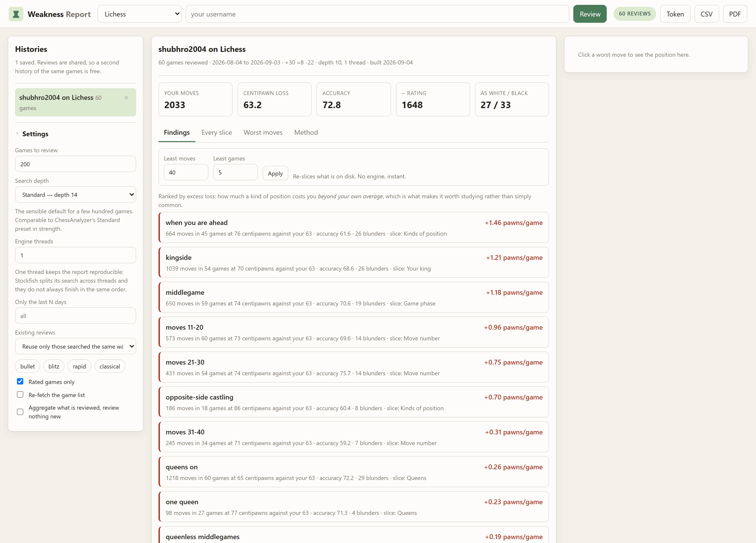The image size is (756, 543).
Task: Click the CENTIPAWN LOSS 63.2 card
Action: (x=274, y=99)
